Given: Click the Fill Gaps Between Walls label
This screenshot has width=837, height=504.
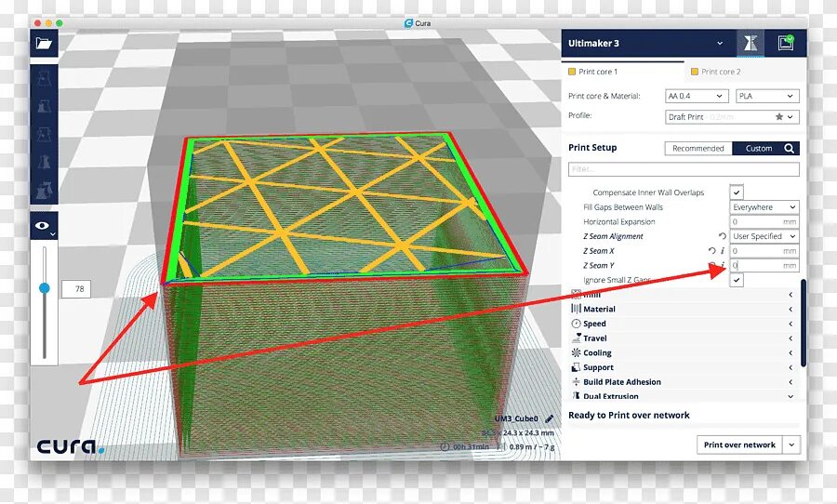Looking at the screenshot, I should click(x=623, y=207).
